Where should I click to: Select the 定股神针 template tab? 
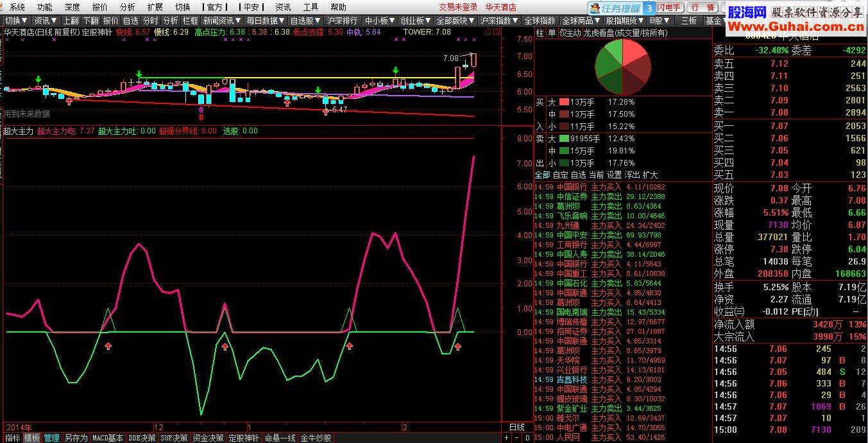[x=244, y=438]
